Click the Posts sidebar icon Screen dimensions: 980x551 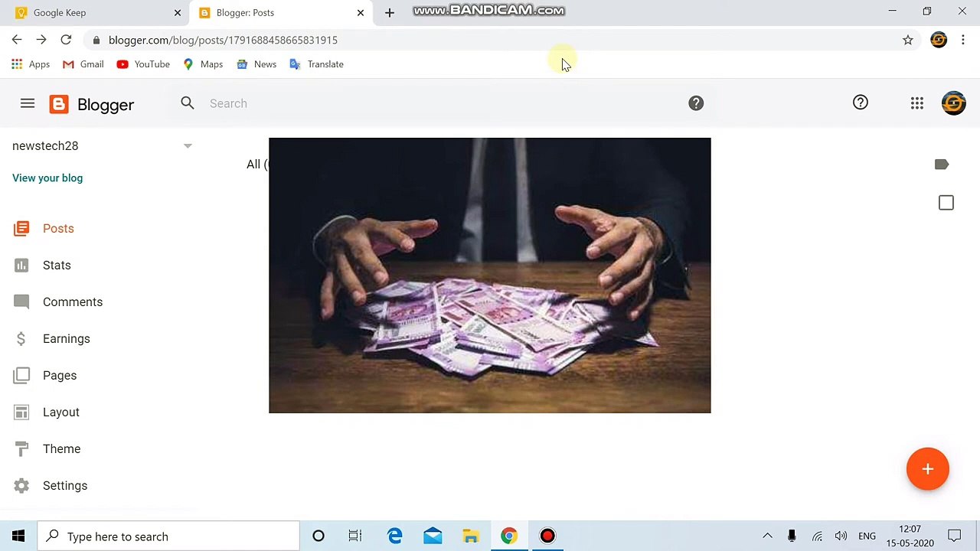21,228
